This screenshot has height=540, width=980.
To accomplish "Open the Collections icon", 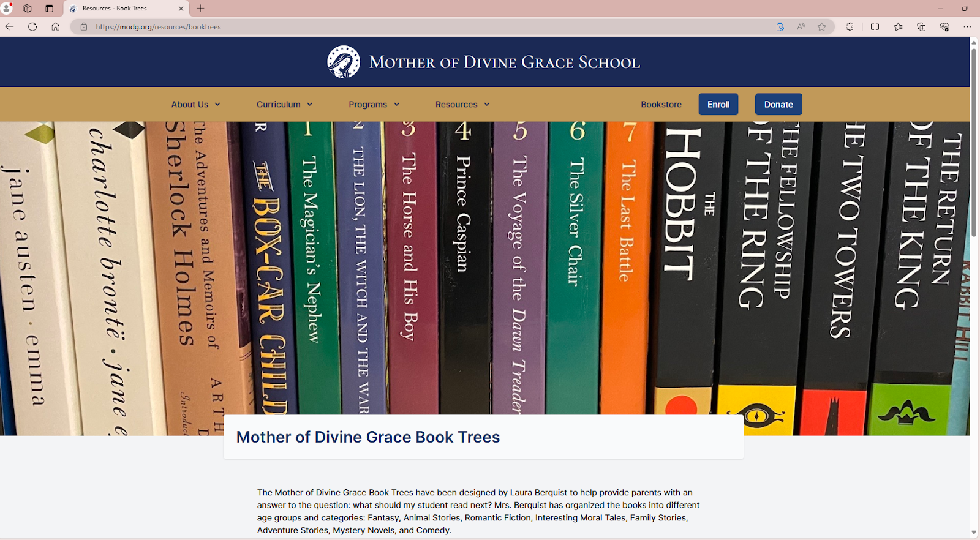I will 921,26.
